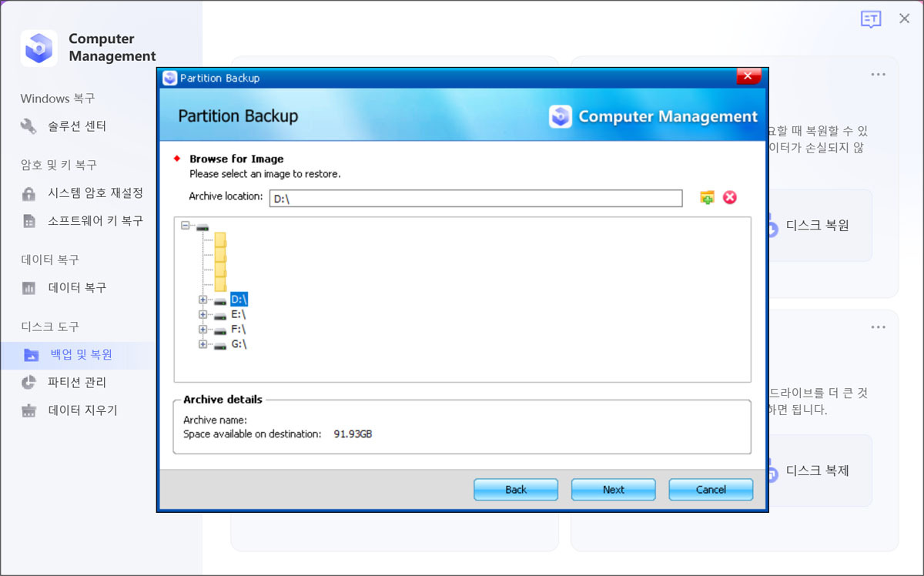Select the F:\ label in the tree

pos(238,330)
